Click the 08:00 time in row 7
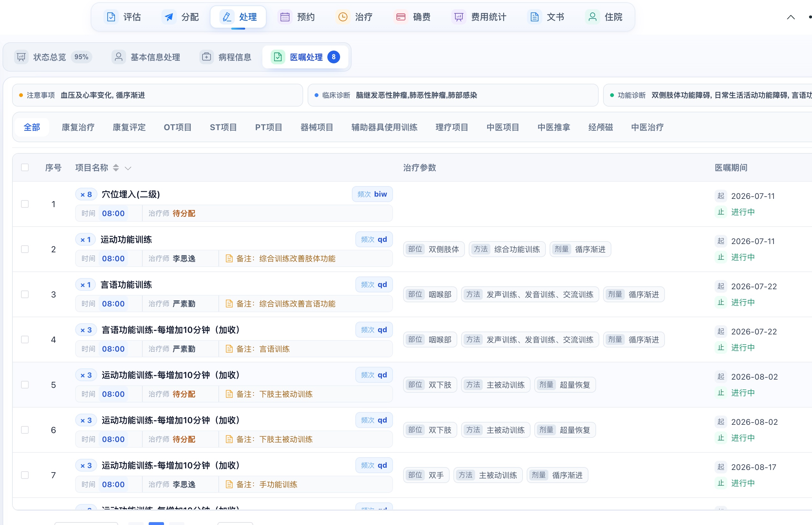This screenshot has width=812, height=525. [113, 484]
